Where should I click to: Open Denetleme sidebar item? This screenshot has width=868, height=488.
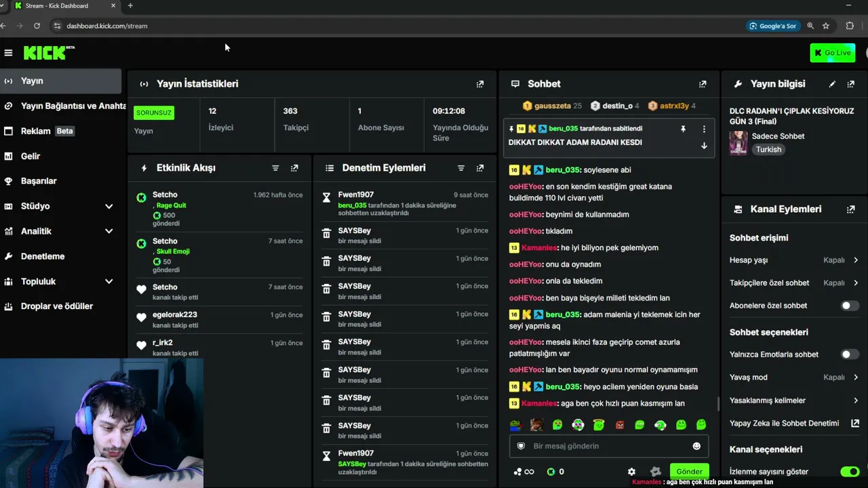[61, 256]
